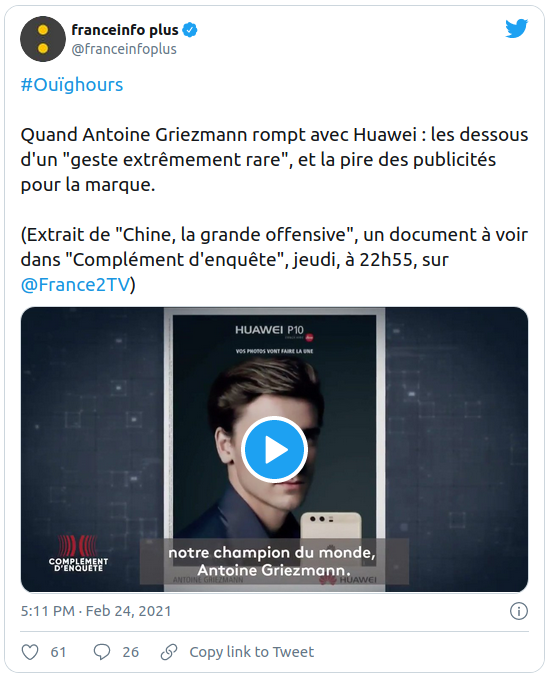Open the @France2TV mention
Viewport: 549px width, 678px height.
75,285
